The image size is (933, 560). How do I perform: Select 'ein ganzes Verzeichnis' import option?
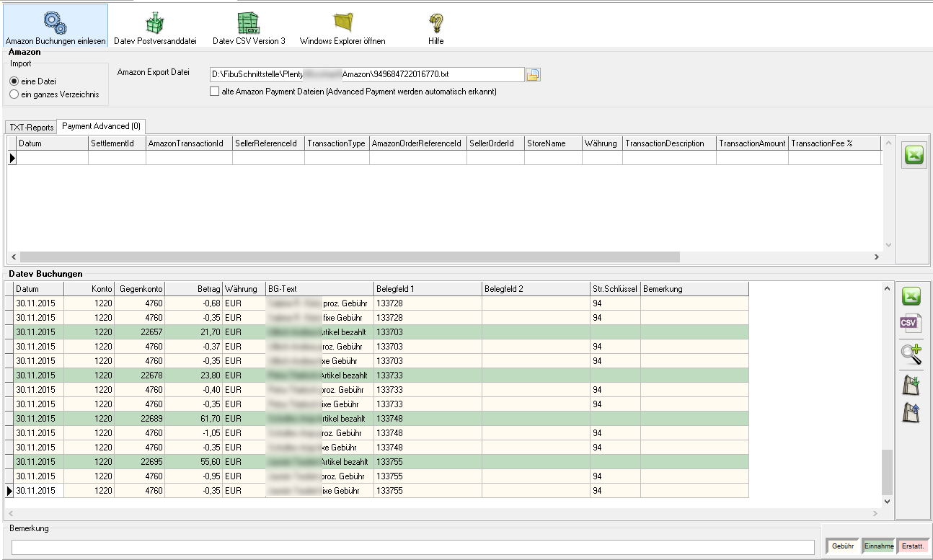point(14,94)
